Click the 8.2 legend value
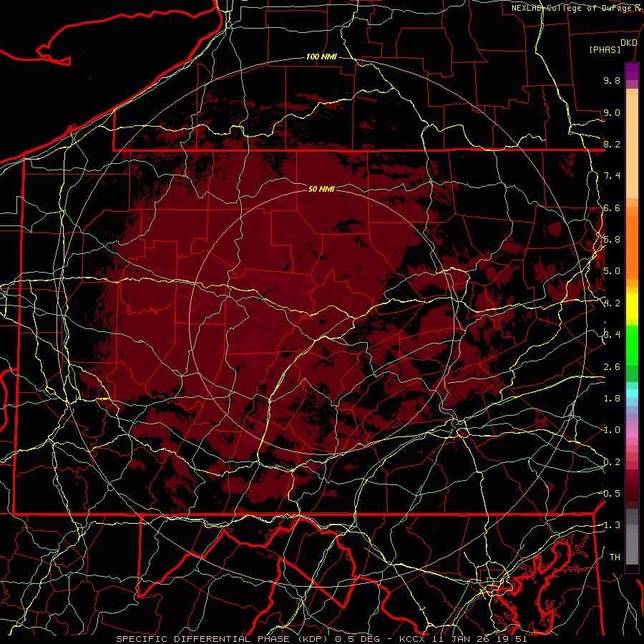The height and width of the screenshot is (644, 644). pos(612,144)
